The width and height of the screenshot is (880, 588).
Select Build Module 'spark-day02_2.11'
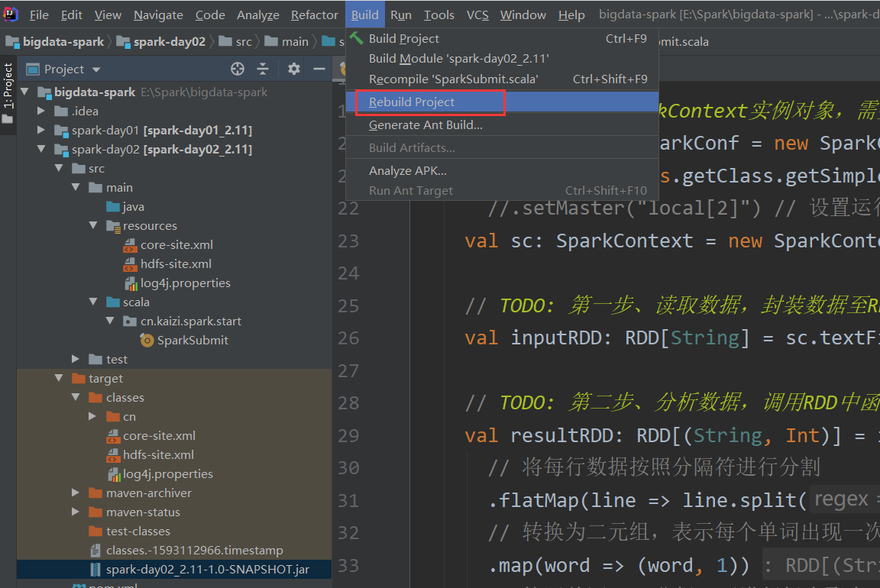pyautogui.click(x=503, y=59)
